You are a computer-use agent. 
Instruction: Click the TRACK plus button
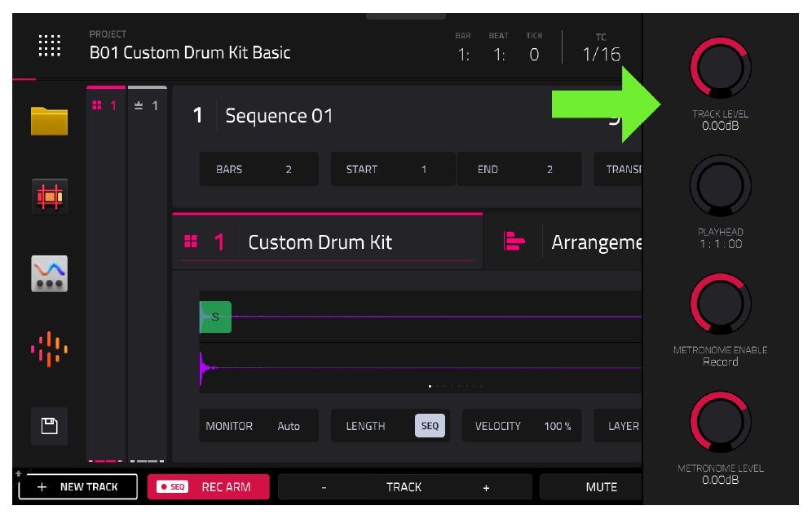pos(486,487)
